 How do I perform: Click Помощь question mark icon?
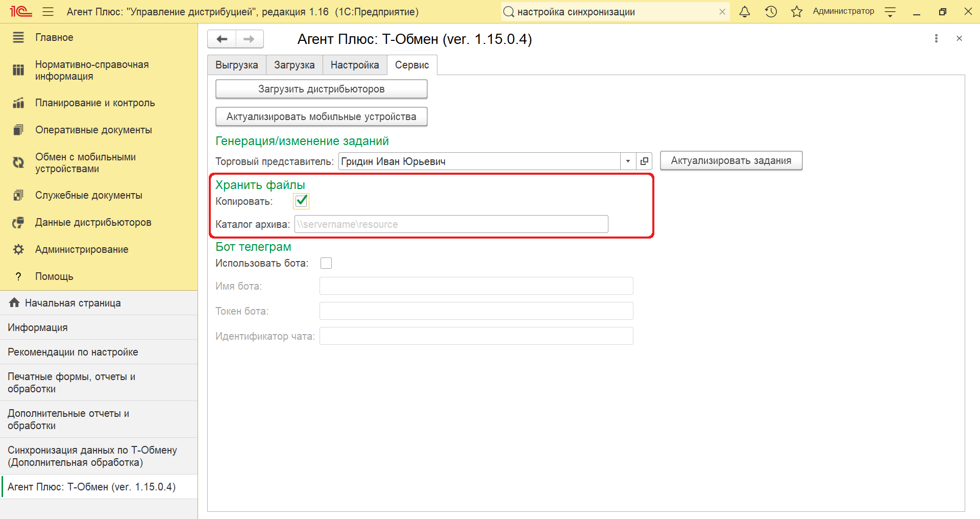(x=18, y=276)
